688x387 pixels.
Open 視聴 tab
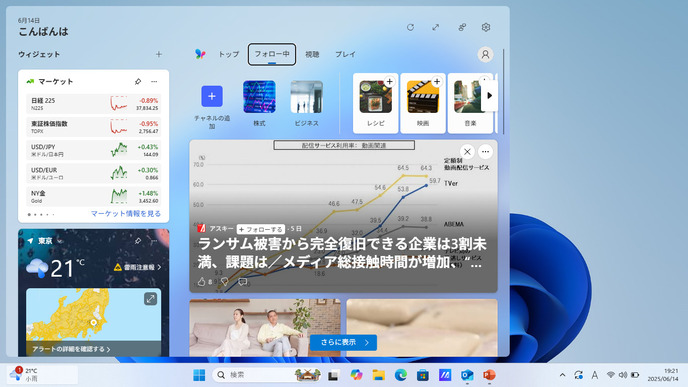[x=312, y=54]
